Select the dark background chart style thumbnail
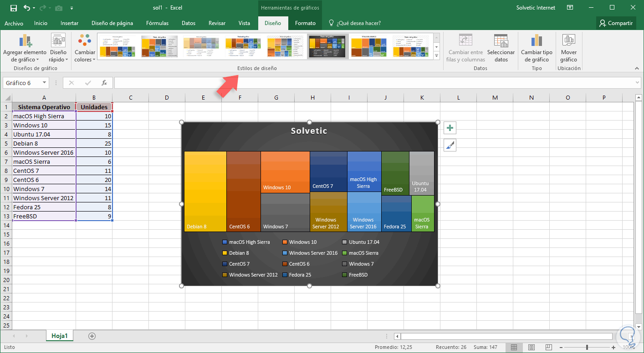644x353 pixels. 328,46
